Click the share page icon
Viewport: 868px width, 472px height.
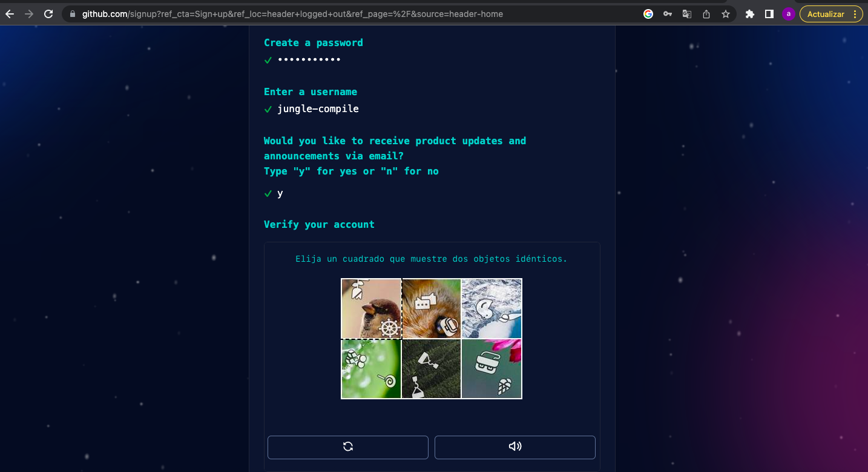(x=706, y=14)
